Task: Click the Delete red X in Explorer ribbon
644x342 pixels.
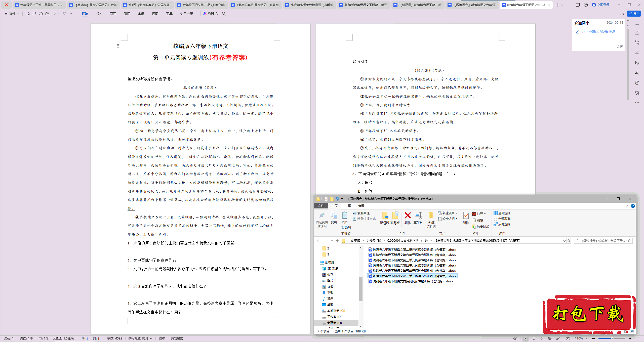Action: point(408,218)
